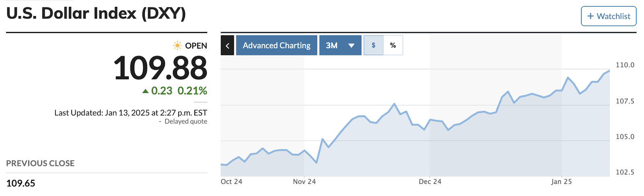This screenshot has height=196, width=644.
Task: Click the previous close value 109.65
Action: coord(21,184)
